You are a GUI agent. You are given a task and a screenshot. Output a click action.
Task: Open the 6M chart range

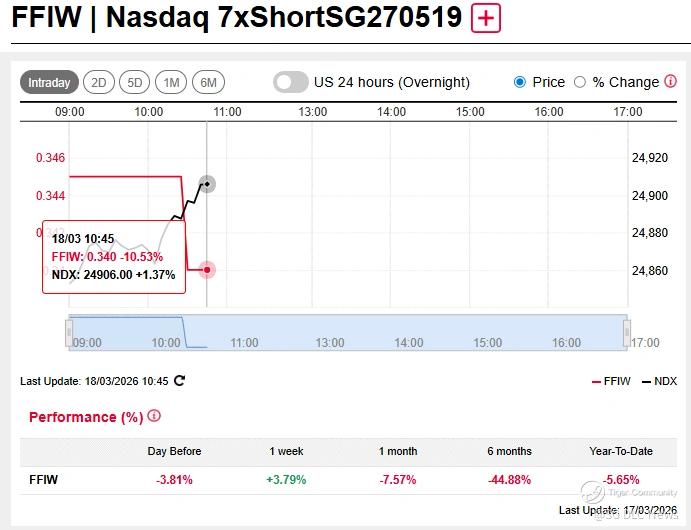point(208,83)
